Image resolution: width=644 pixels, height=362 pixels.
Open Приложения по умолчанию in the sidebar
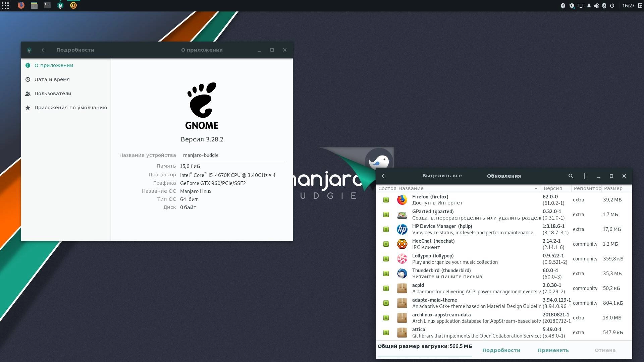66,108
